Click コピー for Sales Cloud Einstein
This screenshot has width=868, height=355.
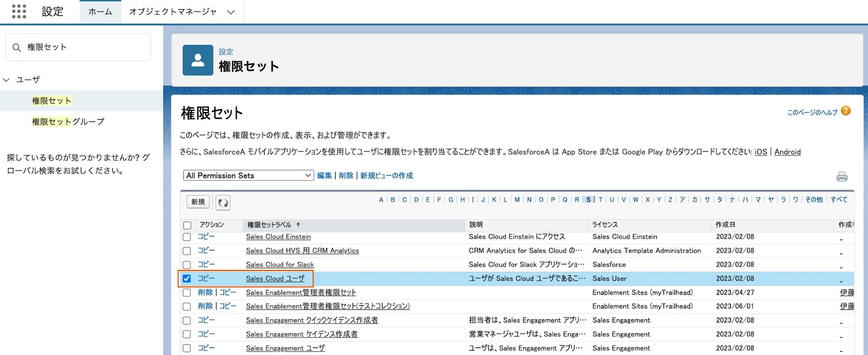206,236
